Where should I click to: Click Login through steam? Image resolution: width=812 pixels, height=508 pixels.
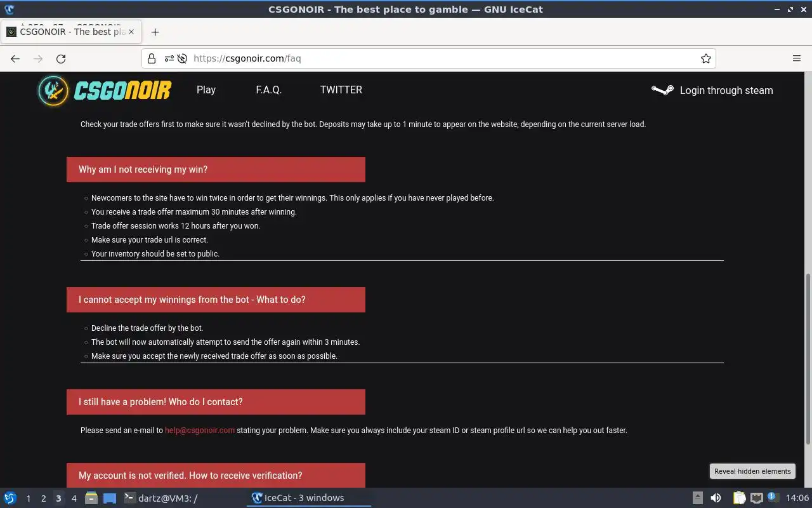[x=726, y=90]
